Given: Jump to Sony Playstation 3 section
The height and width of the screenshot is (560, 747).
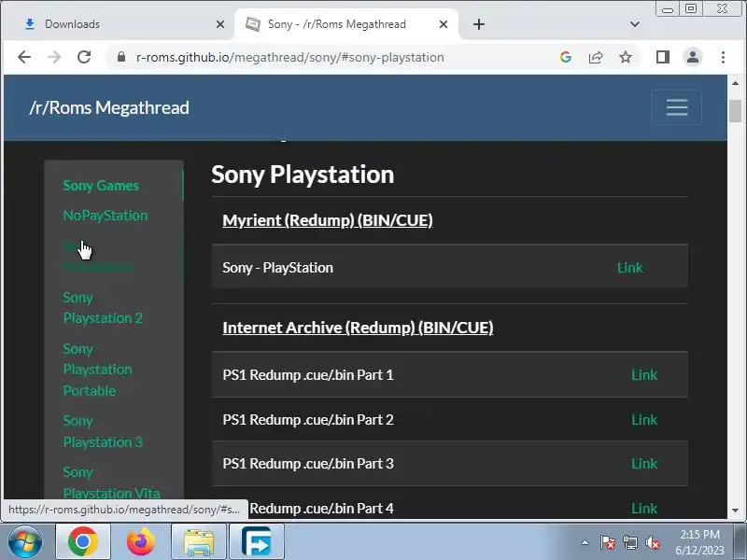Looking at the screenshot, I should tap(103, 431).
